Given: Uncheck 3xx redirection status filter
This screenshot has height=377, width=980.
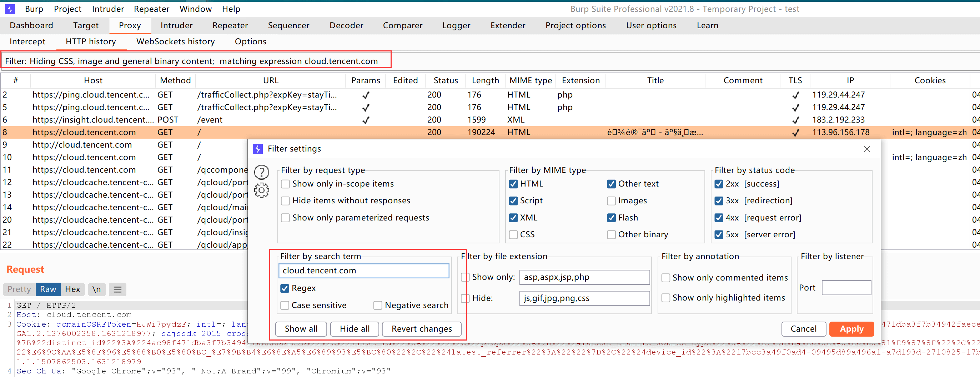Looking at the screenshot, I should tap(719, 201).
